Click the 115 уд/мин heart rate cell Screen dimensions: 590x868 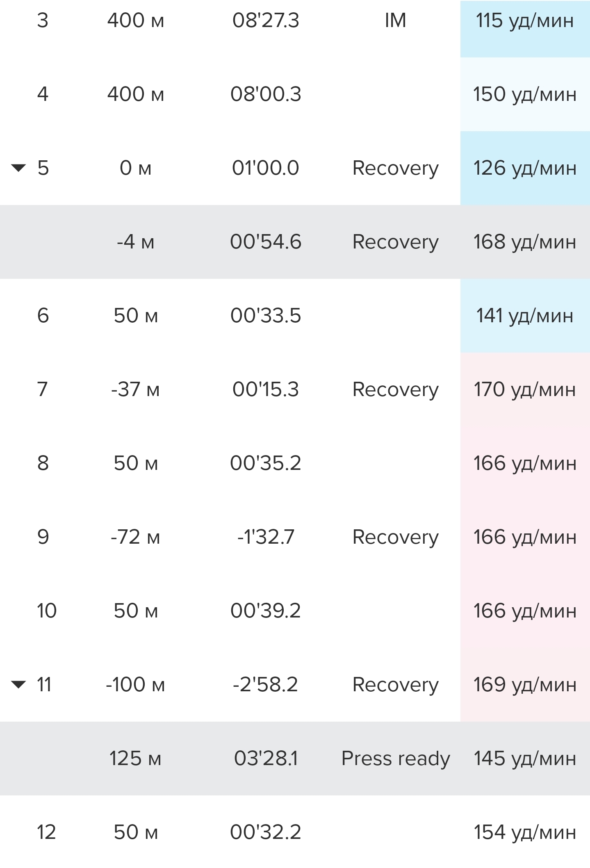(524, 21)
